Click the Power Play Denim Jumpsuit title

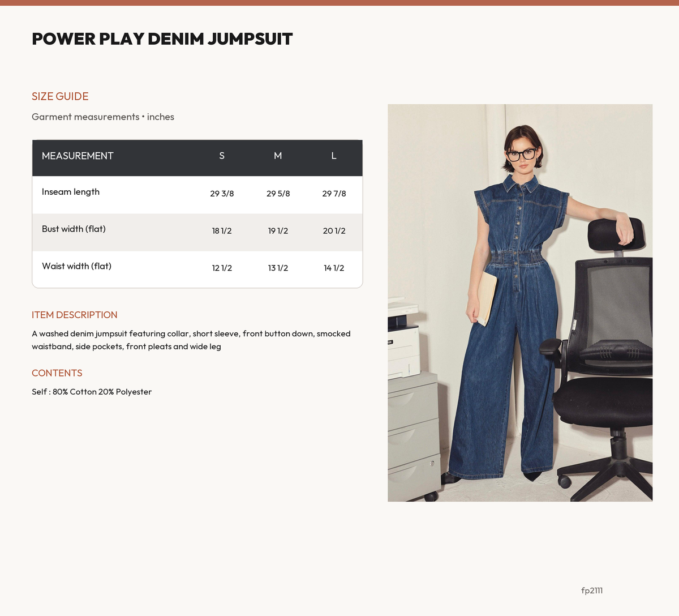162,39
